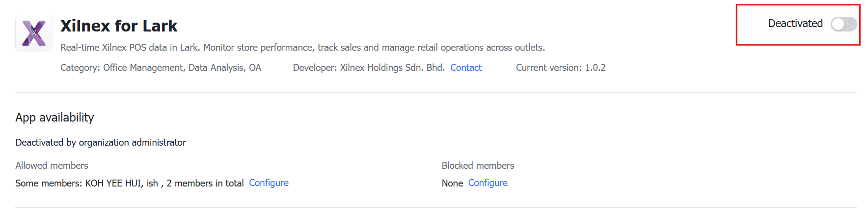This screenshot has width=868, height=216.
Task: Click the Deactivated label beside the switch
Action: coord(795,24)
